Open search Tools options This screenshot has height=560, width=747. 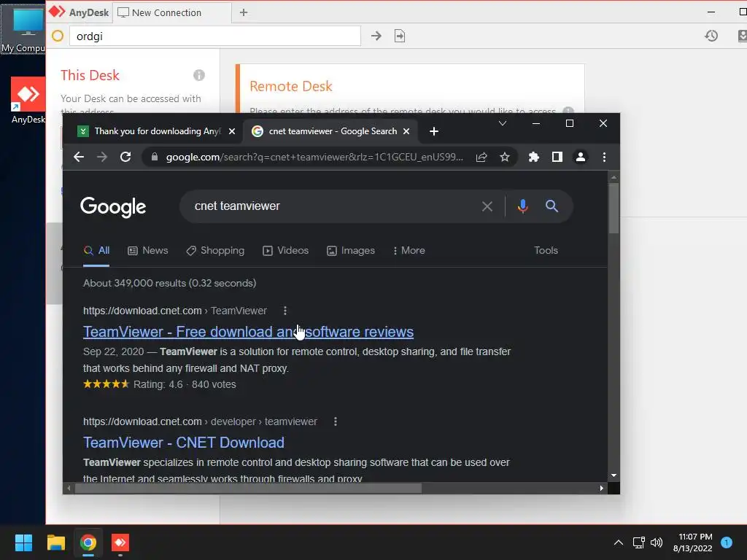pyautogui.click(x=546, y=251)
